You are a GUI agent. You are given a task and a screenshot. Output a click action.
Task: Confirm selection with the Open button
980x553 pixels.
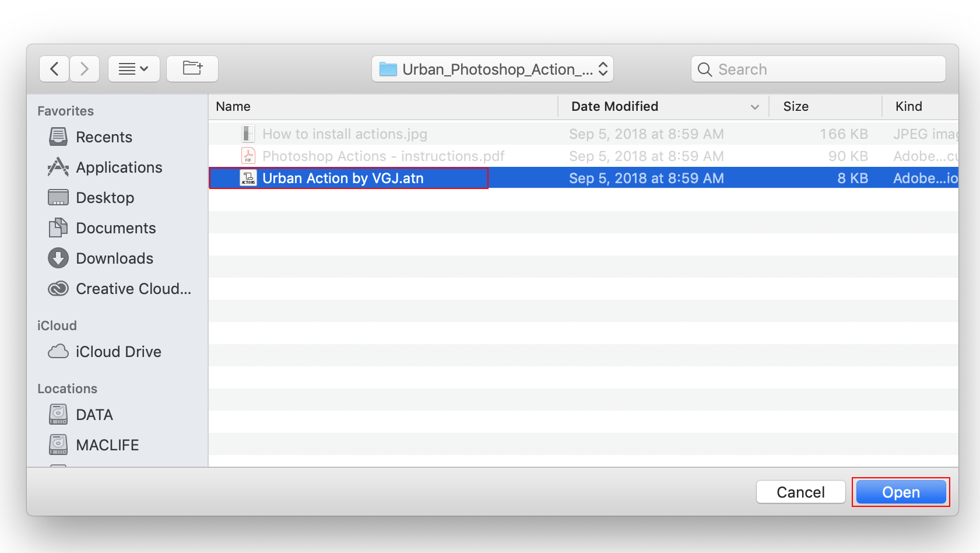(900, 492)
